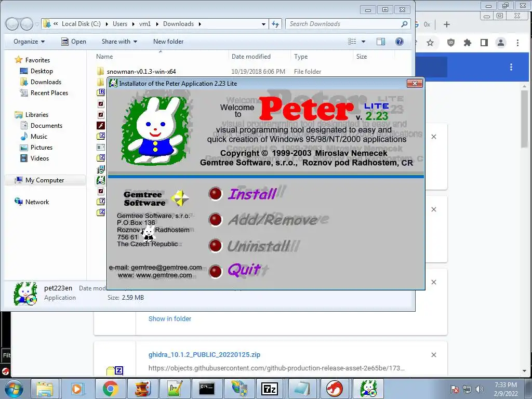Select the Flash file icon in the list
The height and width of the screenshot is (399, 532).
tap(101, 126)
